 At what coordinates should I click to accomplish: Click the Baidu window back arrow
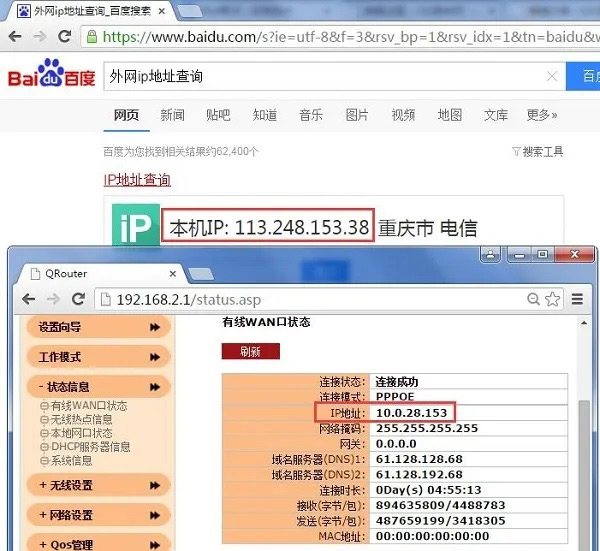coord(15,37)
